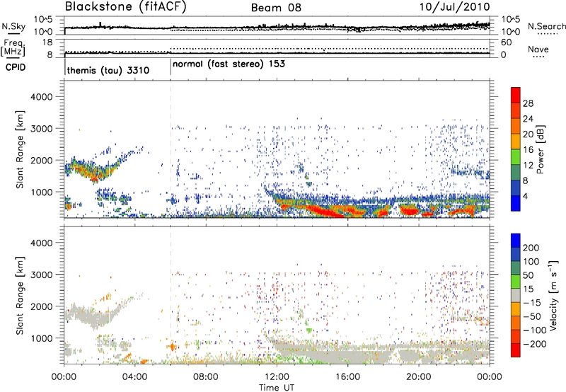Screen dimensions: 566x392
Task: Click the "Slant Range [km]" label of velocity panel
Action: [x=20, y=295]
